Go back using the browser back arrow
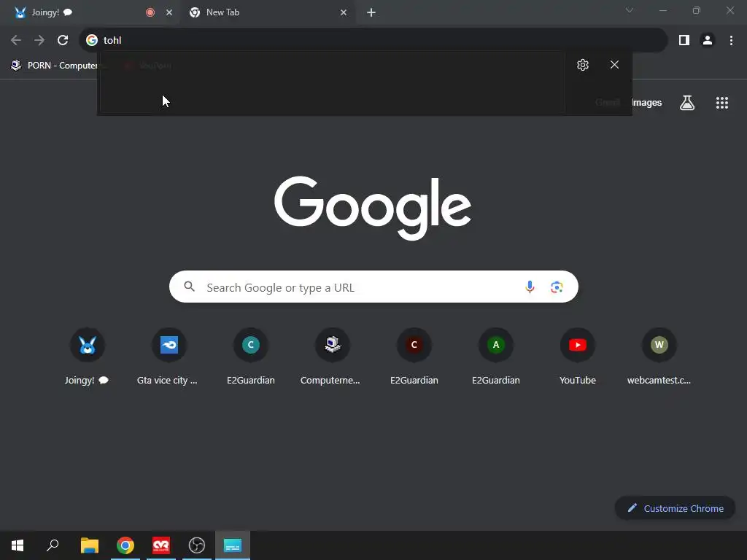This screenshot has height=560, width=747. coord(16,40)
